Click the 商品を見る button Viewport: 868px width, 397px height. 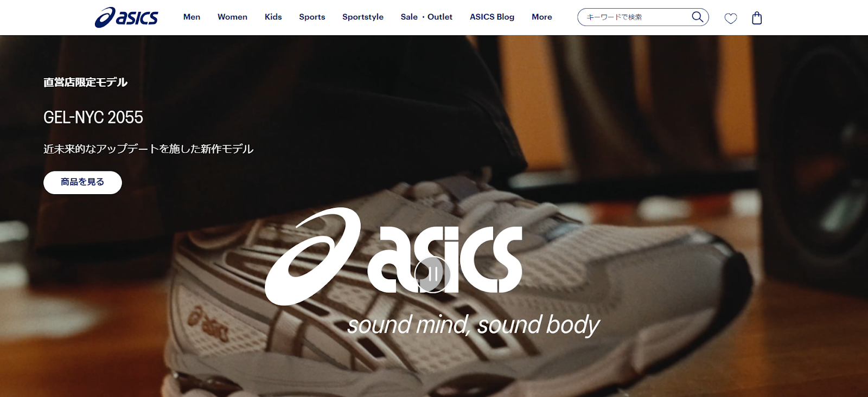[82, 182]
